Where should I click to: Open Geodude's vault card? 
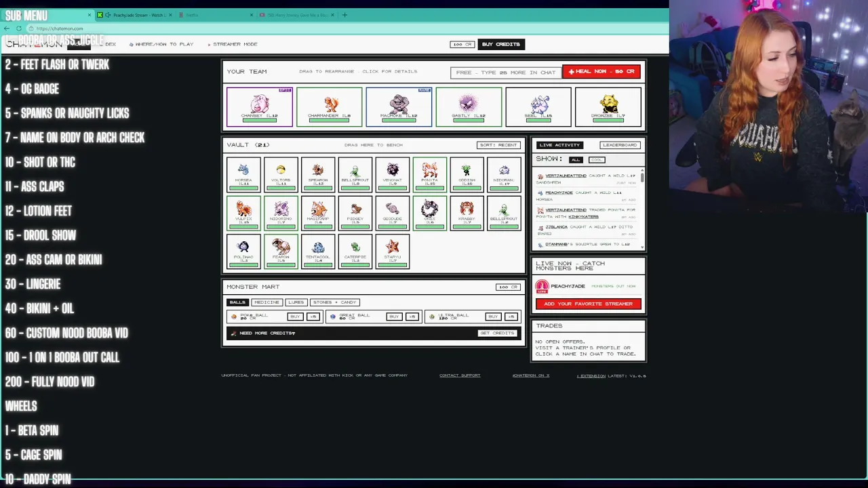[393, 213]
